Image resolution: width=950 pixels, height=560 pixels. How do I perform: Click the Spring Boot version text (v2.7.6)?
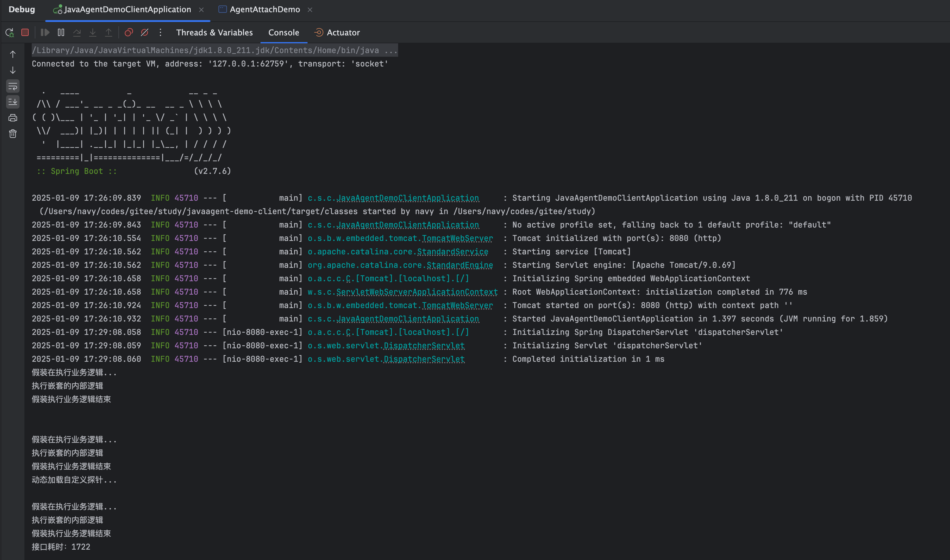point(213,171)
